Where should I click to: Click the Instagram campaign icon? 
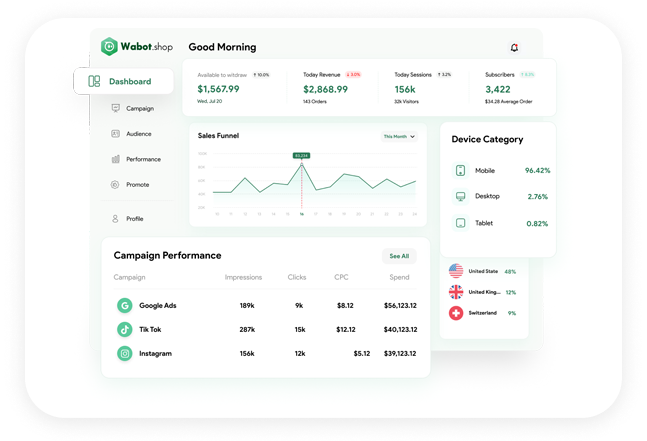coord(125,353)
